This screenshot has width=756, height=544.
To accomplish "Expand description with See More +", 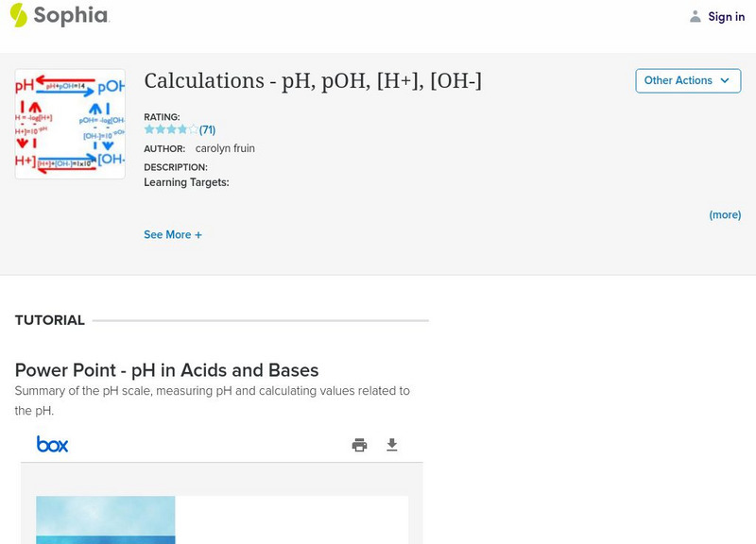I will click(x=173, y=234).
